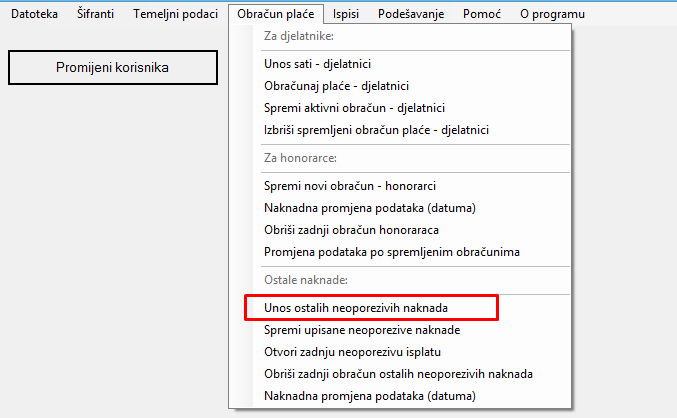The width and height of the screenshot is (677, 418).
Task: Choose Otvori zadnju neoporezivu isplatu
Action: click(355, 351)
